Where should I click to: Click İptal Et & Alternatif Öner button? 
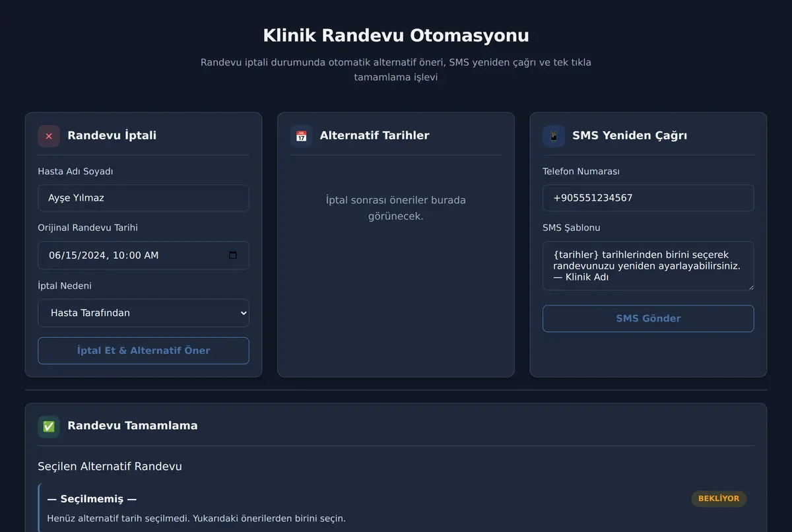pyautogui.click(x=143, y=350)
